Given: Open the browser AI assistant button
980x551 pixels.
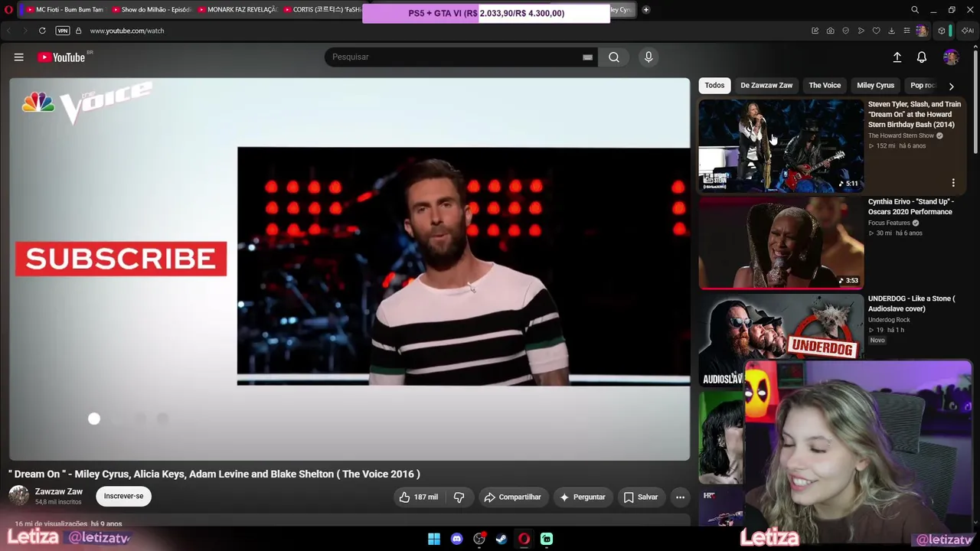Looking at the screenshot, I should (x=968, y=31).
